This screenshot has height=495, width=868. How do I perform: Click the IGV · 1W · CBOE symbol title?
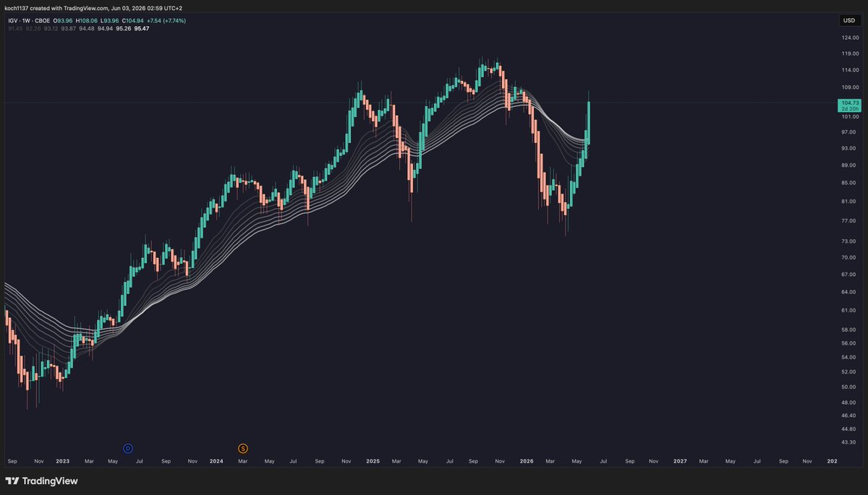pyautogui.click(x=28, y=20)
